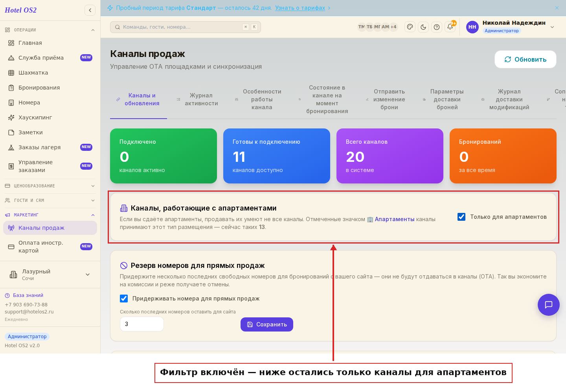Toggle Придерживать номера для прямых продаж checkbox
566x392 pixels.
124,299
